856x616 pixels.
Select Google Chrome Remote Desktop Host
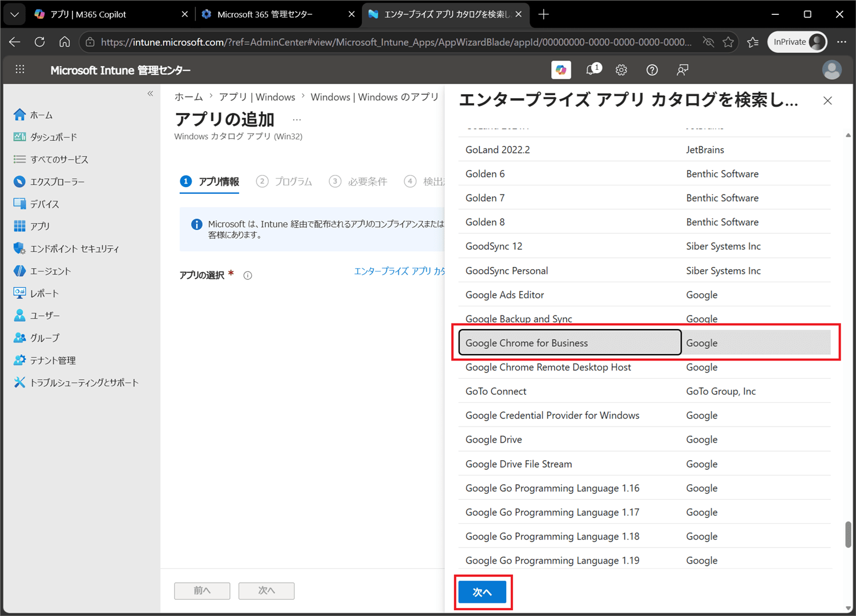click(645, 367)
